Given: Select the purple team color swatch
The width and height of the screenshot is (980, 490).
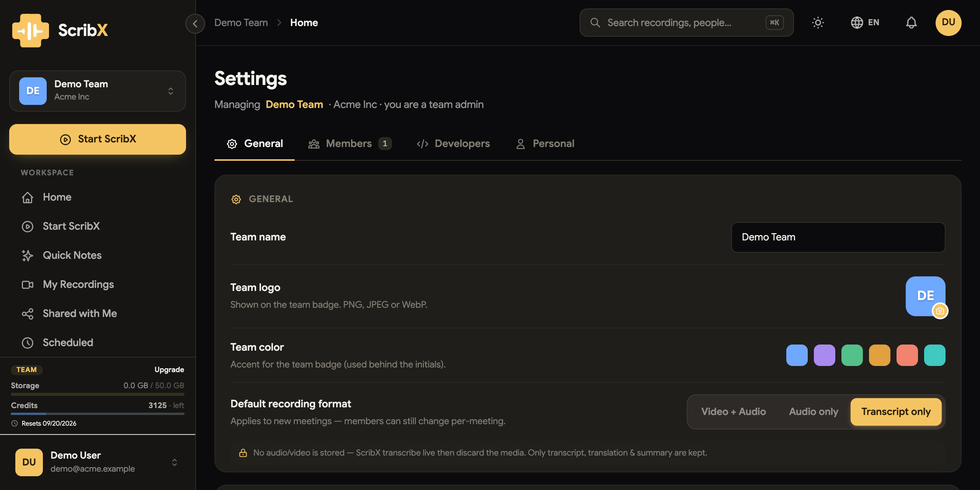Looking at the screenshot, I should coord(825,355).
